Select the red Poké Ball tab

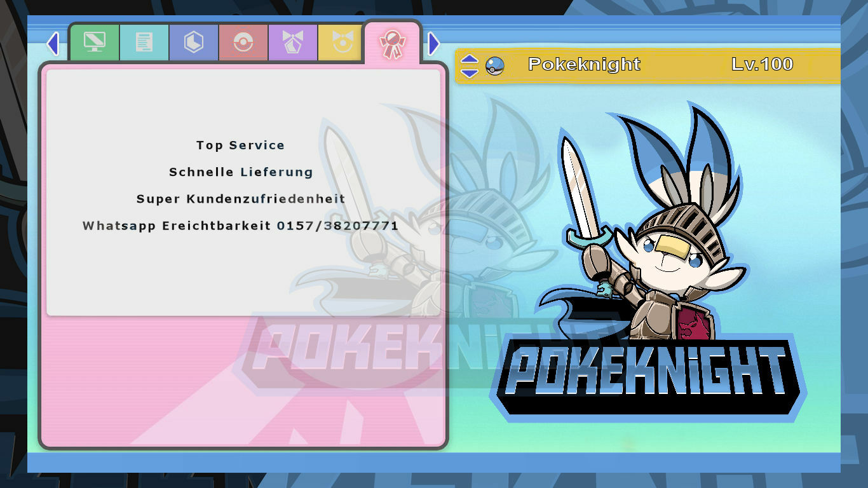[243, 43]
